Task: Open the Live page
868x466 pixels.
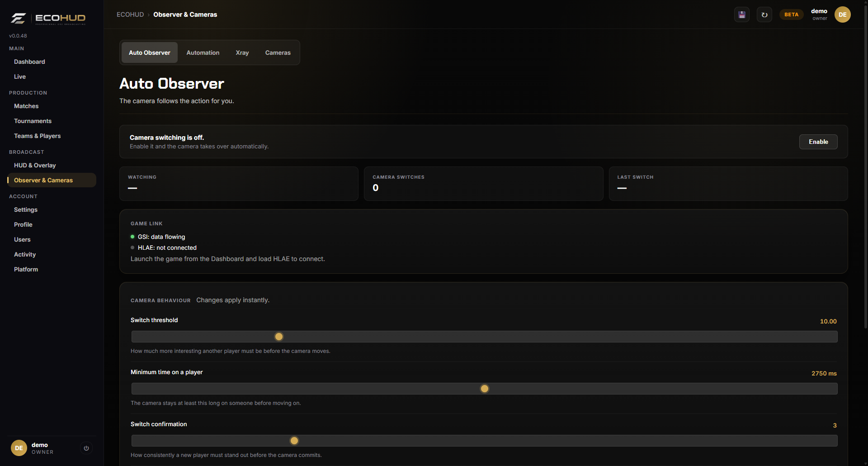Action: tap(52, 76)
